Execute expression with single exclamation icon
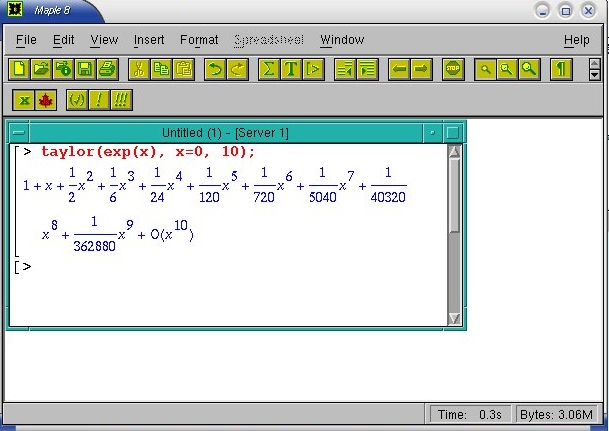The width and height of the screenshot is (609, 431). 99,100
